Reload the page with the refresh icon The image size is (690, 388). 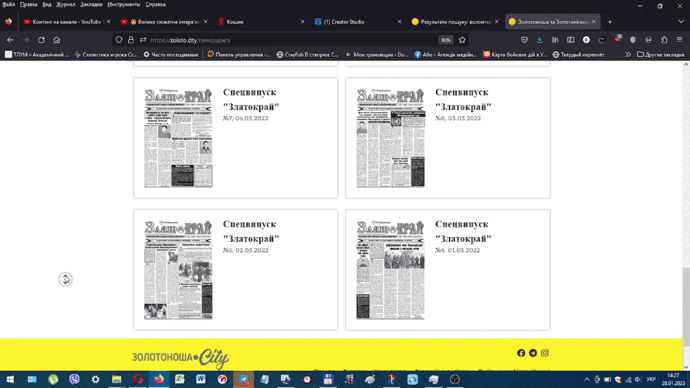41,40
